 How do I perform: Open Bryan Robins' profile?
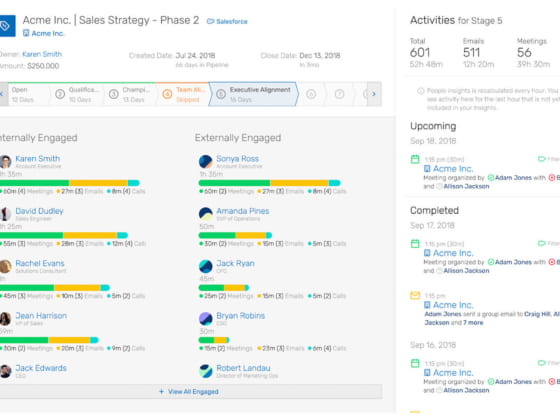tap(240, 316)
